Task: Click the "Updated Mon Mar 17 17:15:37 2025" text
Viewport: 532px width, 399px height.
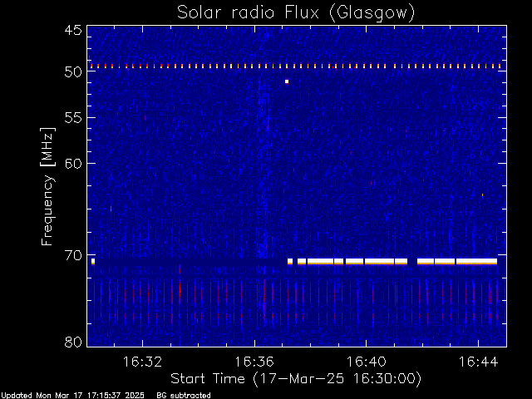Action: click(x=72, y=396)
